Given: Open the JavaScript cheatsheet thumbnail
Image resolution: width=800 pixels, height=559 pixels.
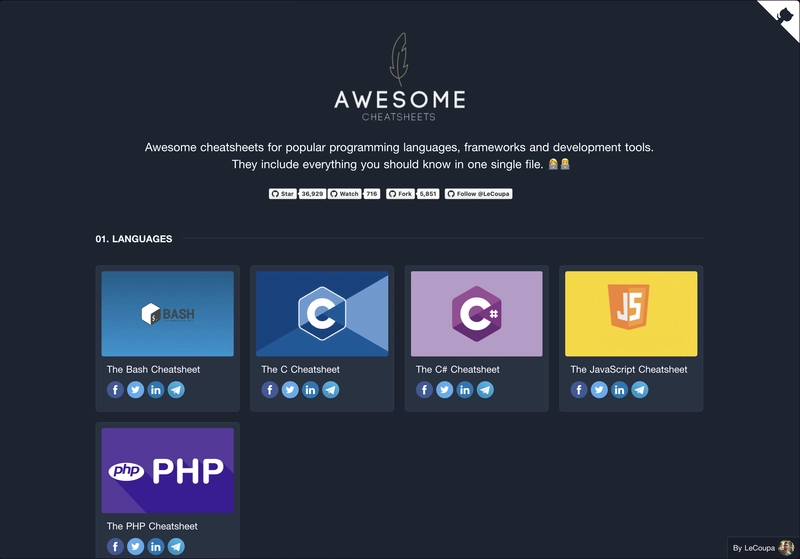Looking at the screenshot, I should 631,314.
